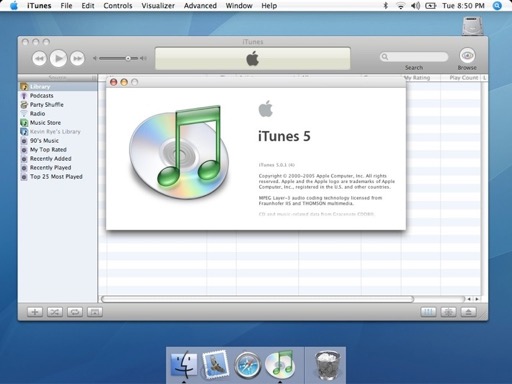512x384 pixels.
Task: Open Spotlight search icon
Action: coord(497,6)
